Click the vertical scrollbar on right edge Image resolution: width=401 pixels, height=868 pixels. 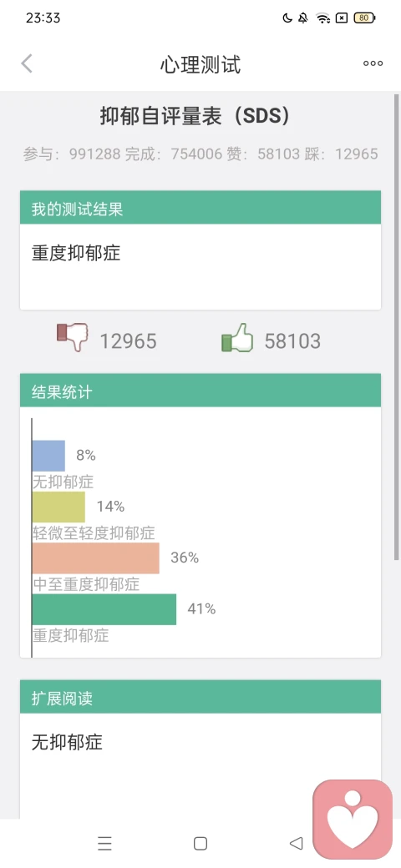[397, 326]
